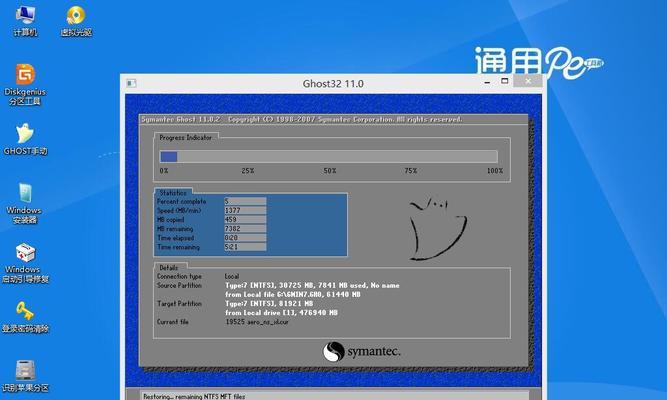667x400 pixels.
Task: Click the Percent complete label
Action: point(182,201)
